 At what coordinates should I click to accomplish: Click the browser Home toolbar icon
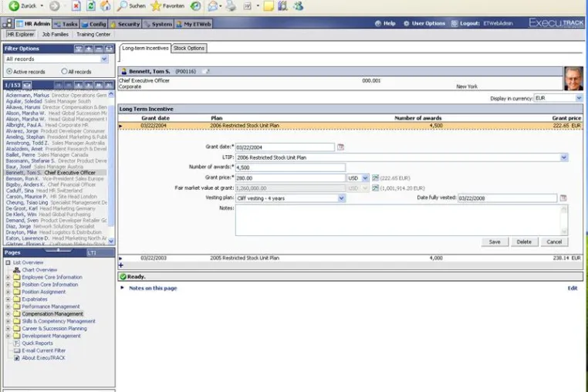pyautogui.click(x=106, y=5)
